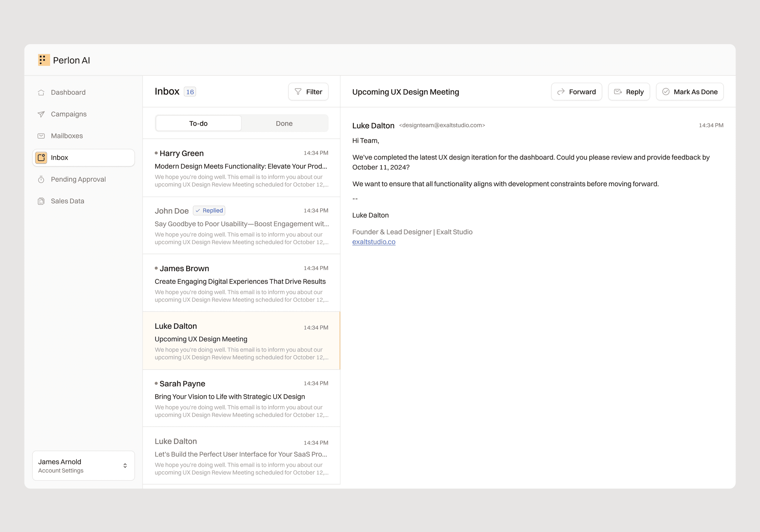Click the Inbox 16 count badge
760x532 pixels.
[x=190, y=92]
